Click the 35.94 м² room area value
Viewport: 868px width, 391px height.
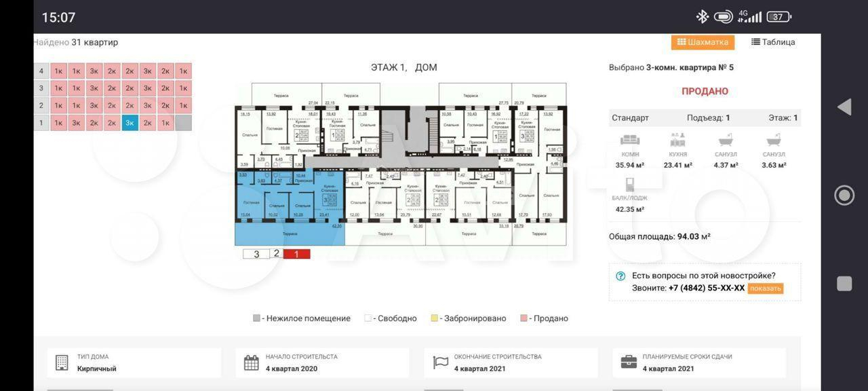[630, 165]
